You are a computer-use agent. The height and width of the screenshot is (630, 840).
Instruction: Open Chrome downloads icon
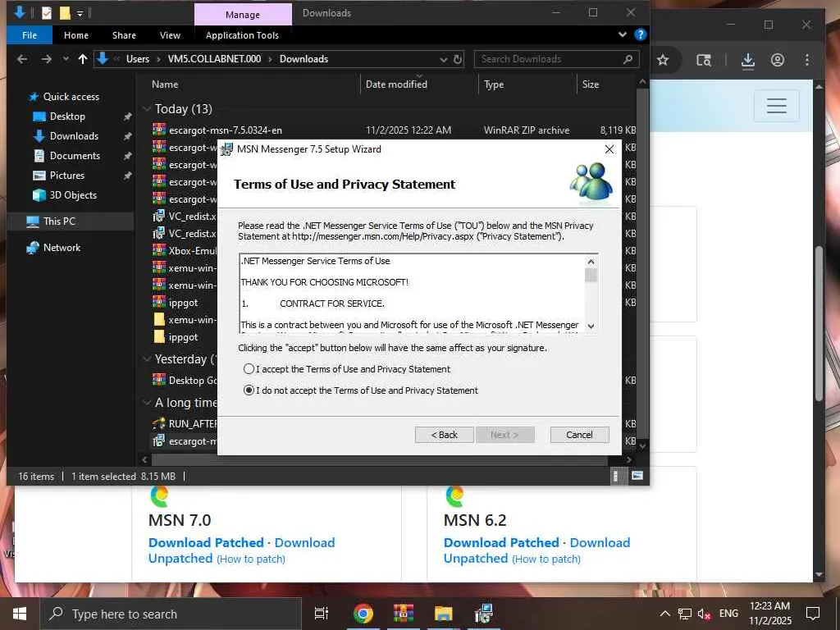[748, 60]
